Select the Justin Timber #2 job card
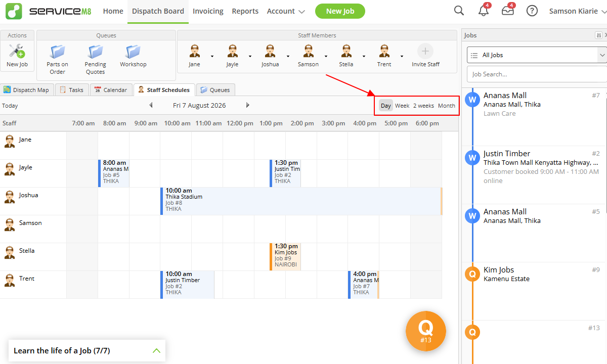This screenshot has width=607, height=364. click(x=535, y=175)
